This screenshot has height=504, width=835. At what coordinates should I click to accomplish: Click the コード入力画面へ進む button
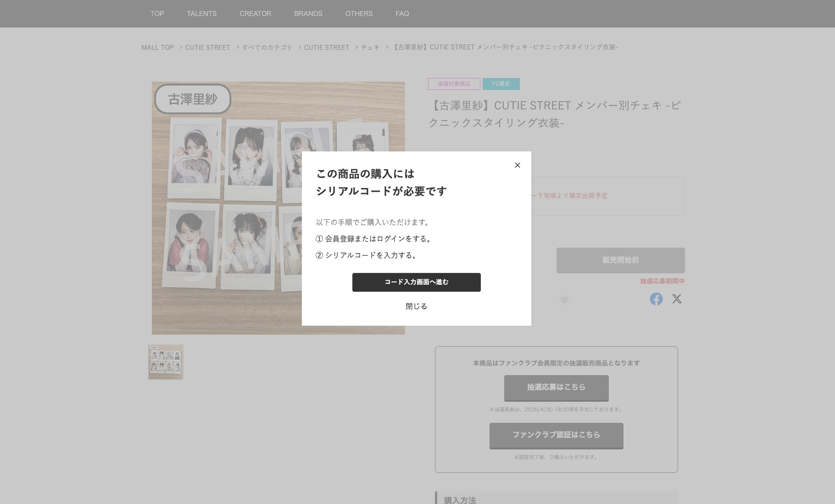(416, 282)
